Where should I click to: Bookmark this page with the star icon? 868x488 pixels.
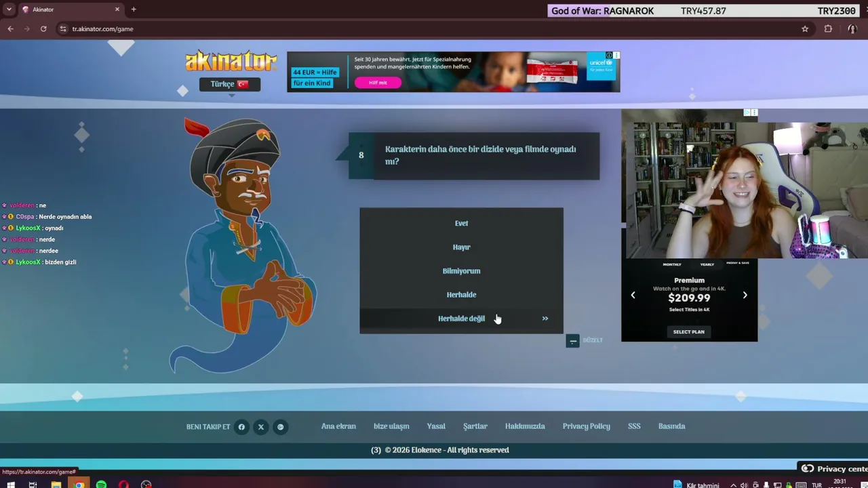[805, 29]
